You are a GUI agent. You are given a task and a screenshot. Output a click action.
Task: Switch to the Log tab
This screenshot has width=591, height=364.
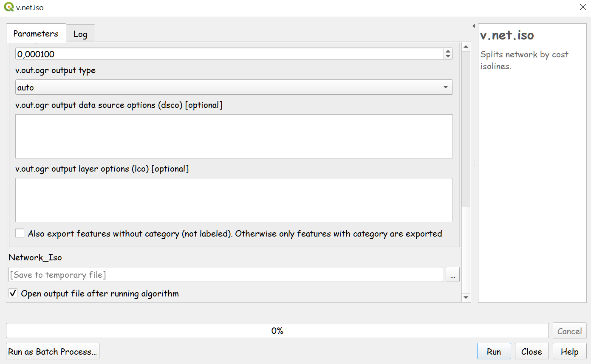(x=80, y=34)
